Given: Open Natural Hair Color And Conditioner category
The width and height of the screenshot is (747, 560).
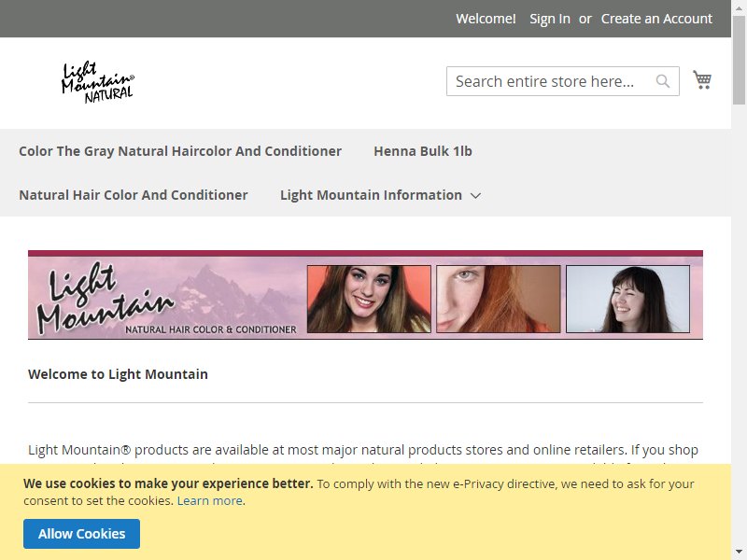Looking at the screenshot, I should (134, 195).
